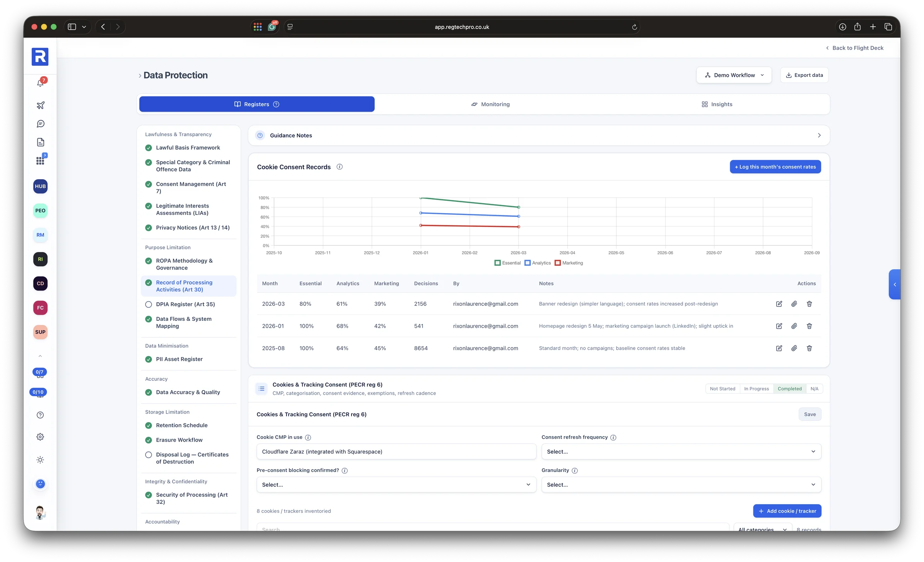Click the RegTechPro R logo

pos(40,57)
